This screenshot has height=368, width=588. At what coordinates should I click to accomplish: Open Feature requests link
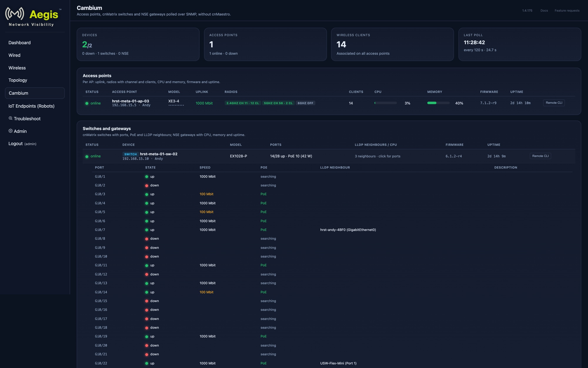[567, 11]
